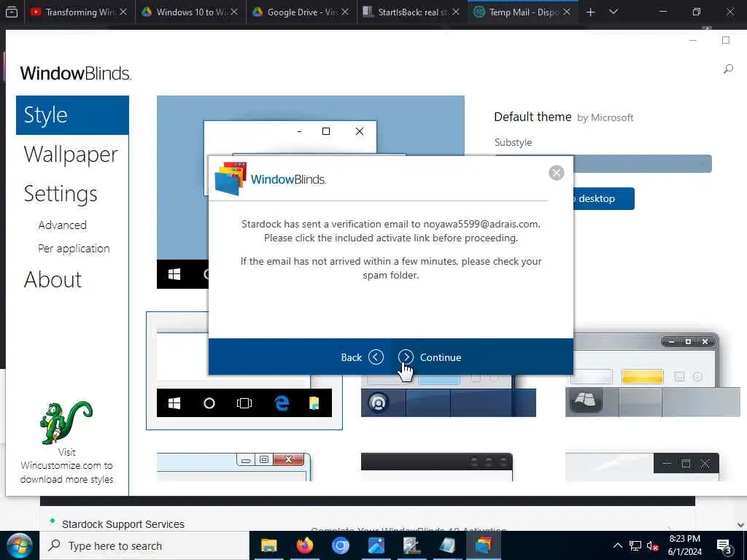The height and width of the screenshot is (560, 747).
Task: Select the dark blue style thumbnail
Action: (x=449, y=396)
